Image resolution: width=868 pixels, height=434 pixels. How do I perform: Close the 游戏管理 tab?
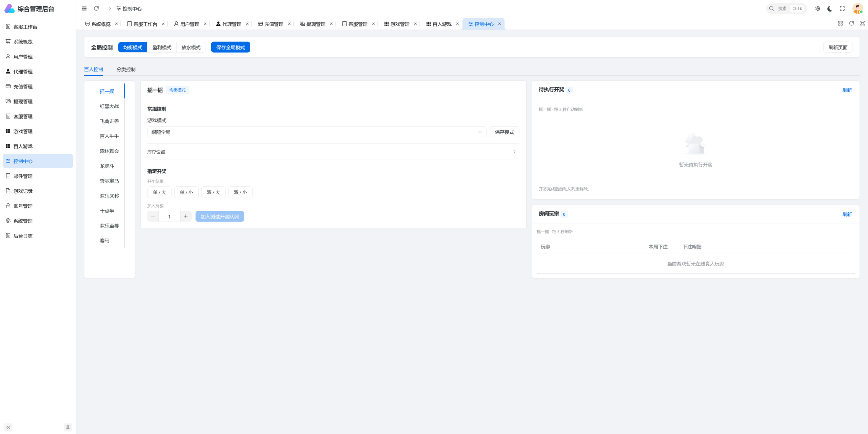coord(415,24)
